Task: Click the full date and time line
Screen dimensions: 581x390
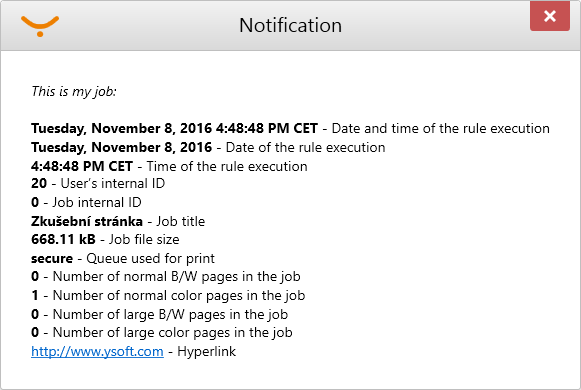Action: pos(290,128)
